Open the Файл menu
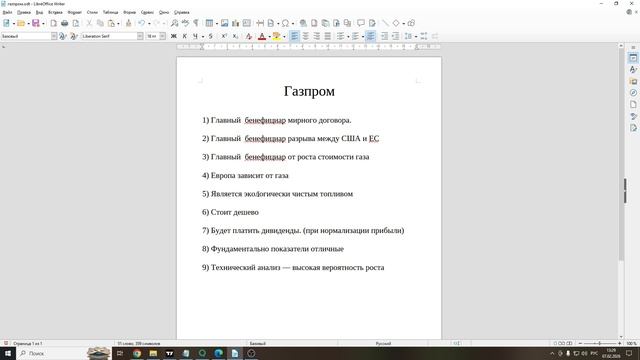Image resolution: width=640 pixels, height=360 pixels. [x=7, y=12]
